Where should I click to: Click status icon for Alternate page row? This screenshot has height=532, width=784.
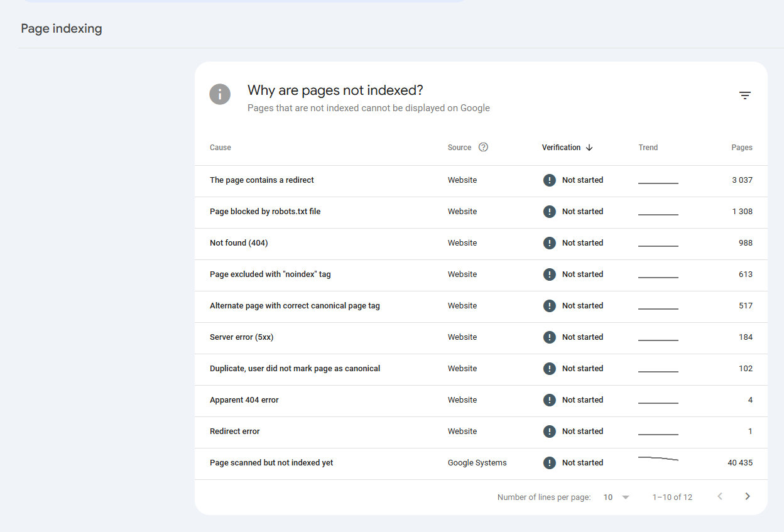[550, 306]
